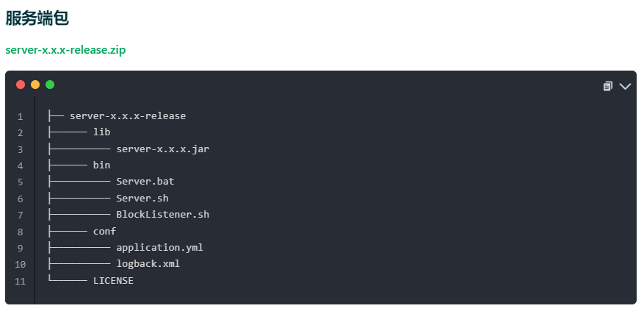644x314 pixels.
Task: Click the server-x.x.x-release root folder line
Action: pos(127,116)
